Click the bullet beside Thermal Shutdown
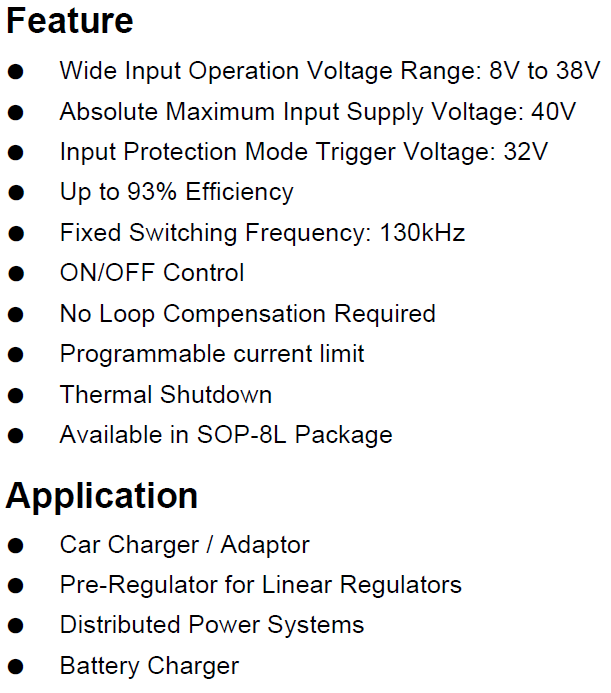Image resolution: width=611 pixels, height=693 pixels. [16, 395]
